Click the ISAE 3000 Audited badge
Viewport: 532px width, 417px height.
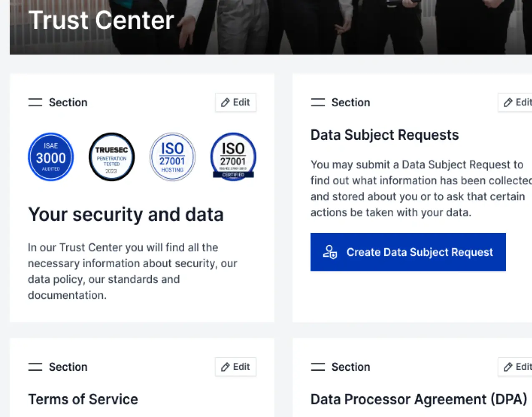51,157
